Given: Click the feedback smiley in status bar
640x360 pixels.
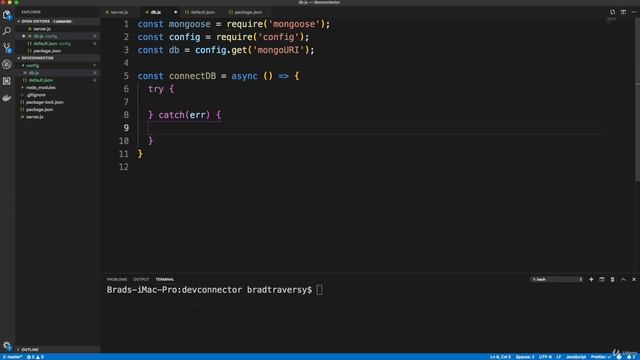Looking at the screenshot, I should point(619,357).
